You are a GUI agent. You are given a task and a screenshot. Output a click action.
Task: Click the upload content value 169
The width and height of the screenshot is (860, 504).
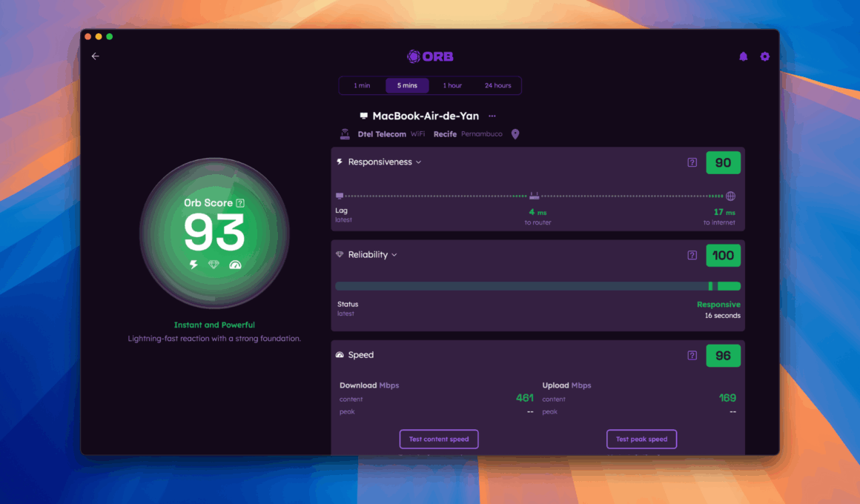[727, 397]
